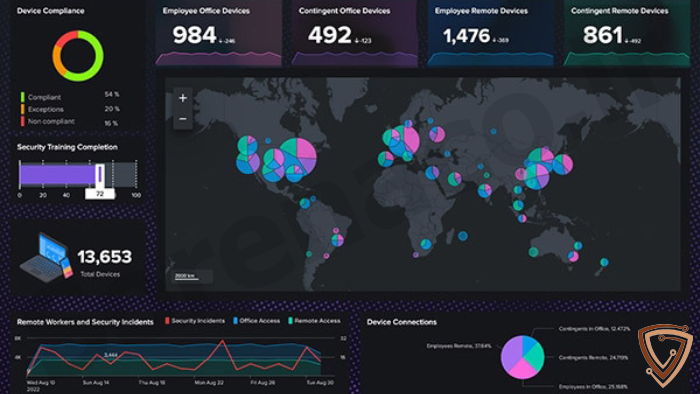This screenshot has width=700, height=394.
Task: Click the laptop Total Devices icon
Action: click(x=46, y=257)
